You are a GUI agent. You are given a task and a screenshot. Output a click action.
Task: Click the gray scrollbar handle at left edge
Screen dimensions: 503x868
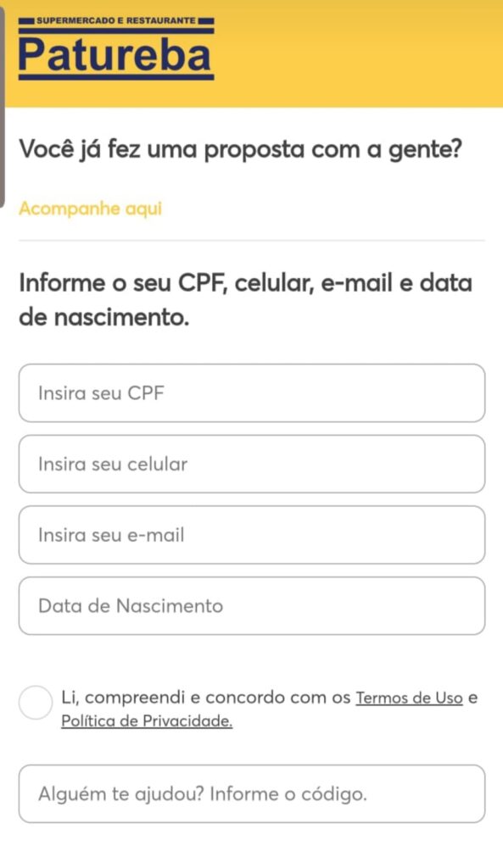tap(3, 108)
